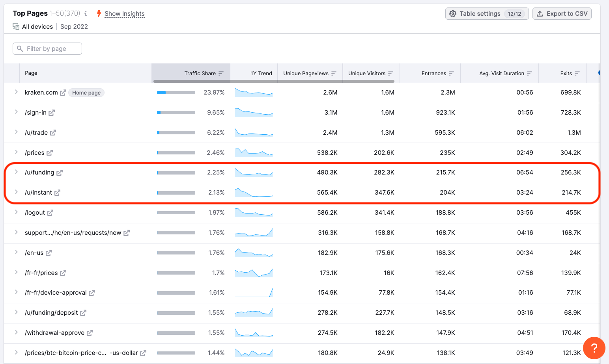Expand the /fr-fr/prices row
Viewport: 609px width, 364px height.
[16, 272]
